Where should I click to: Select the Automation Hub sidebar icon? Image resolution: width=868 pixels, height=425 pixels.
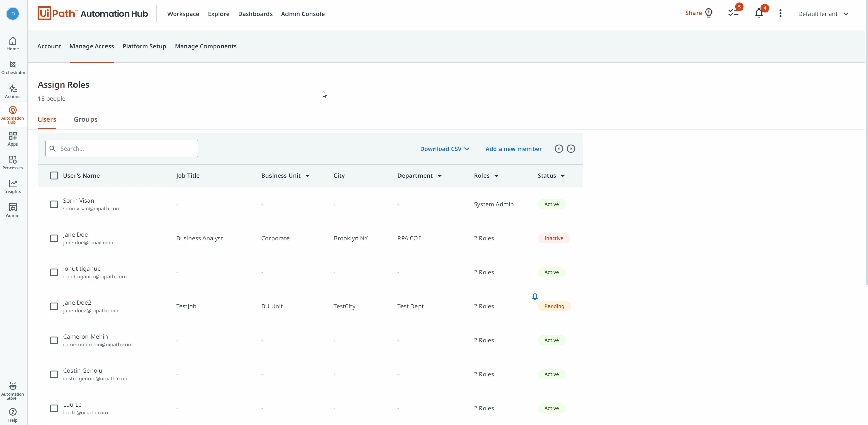point(13,115)
